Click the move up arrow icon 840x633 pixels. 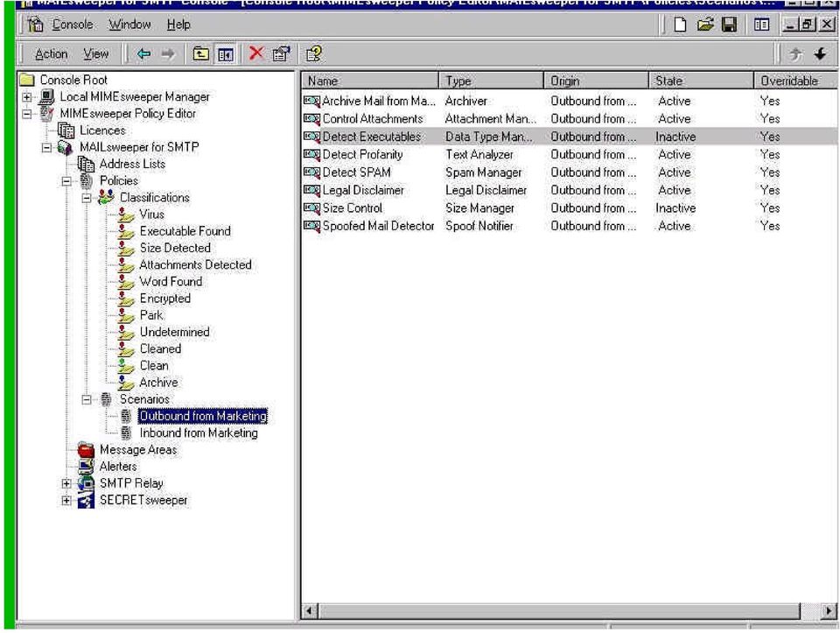pos(795,53)
